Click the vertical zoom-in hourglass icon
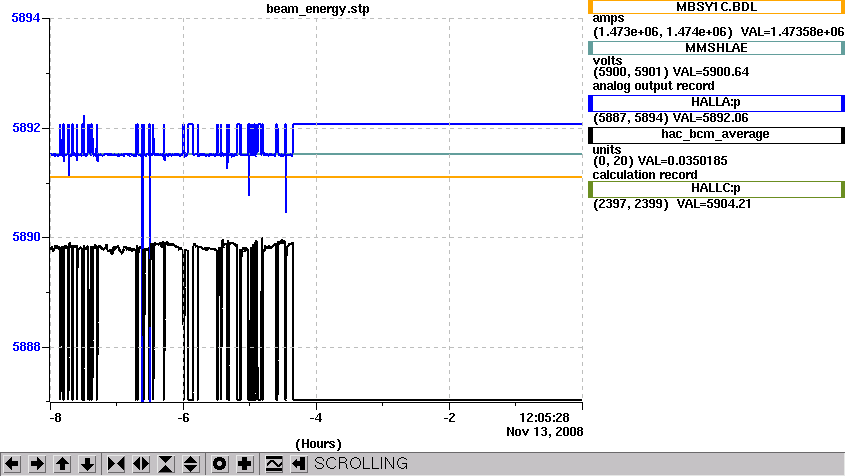 (x=166, y=464)
